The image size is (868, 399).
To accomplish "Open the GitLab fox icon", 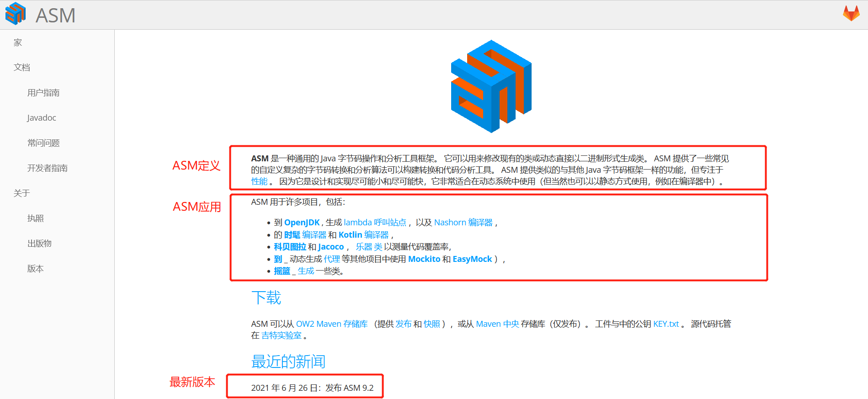I will point(851,13).
